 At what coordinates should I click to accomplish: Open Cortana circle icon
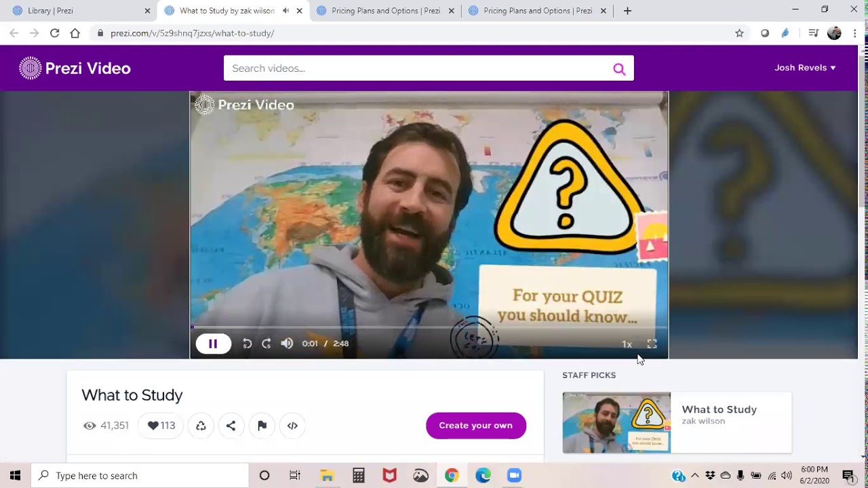pos(264,476)
